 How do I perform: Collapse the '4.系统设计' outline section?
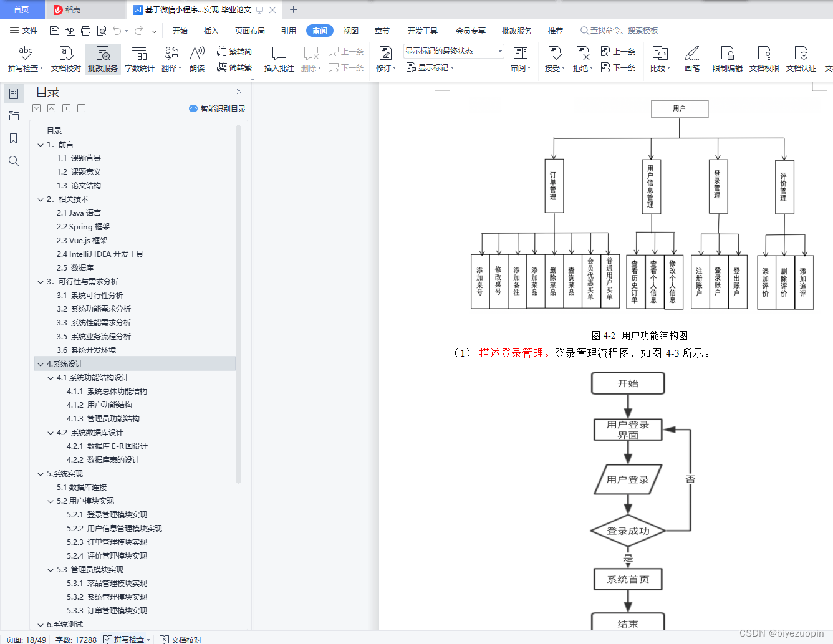pyautogui.click(x=41, y=364)
